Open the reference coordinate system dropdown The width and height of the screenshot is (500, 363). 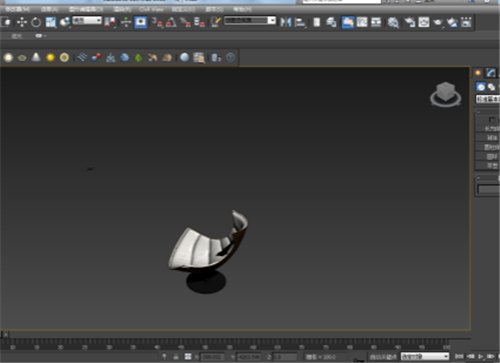point(87,21)
